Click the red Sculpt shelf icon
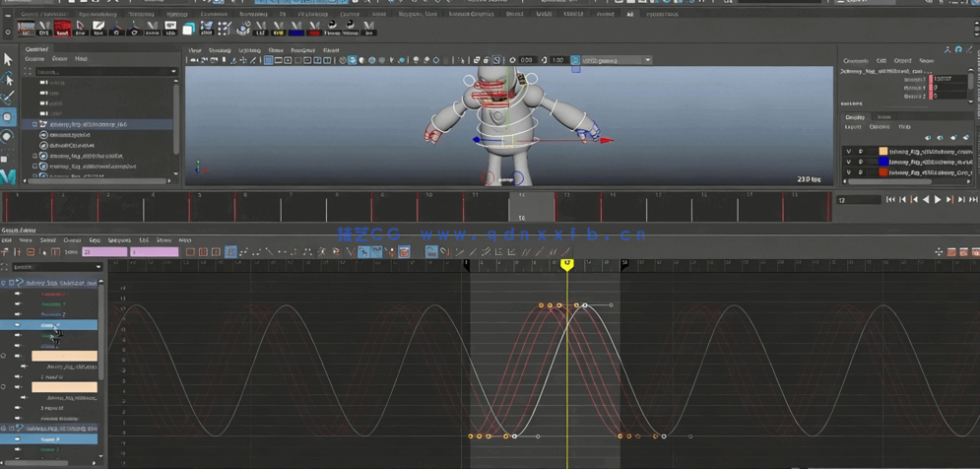This screenshot has height=469, width=980. [62, 28]
